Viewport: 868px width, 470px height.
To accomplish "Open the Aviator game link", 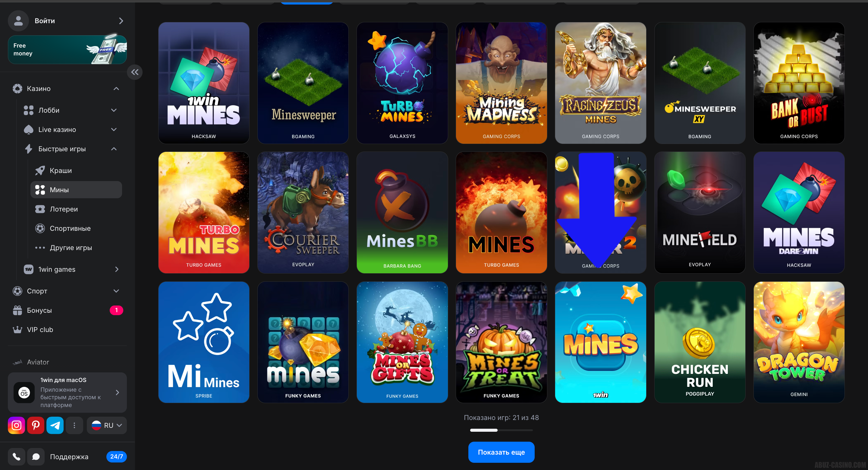I will (x=38, y=362).
